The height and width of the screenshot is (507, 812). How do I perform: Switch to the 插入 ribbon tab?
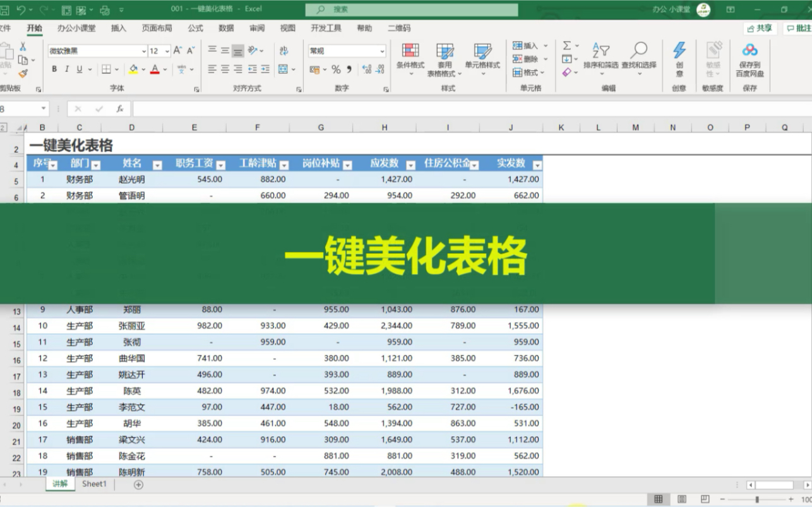pos(118,28)
